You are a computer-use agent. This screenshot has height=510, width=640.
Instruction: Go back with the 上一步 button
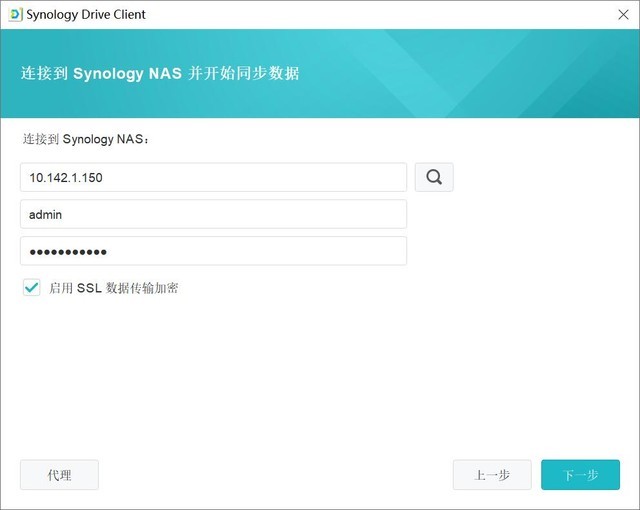tap(492, 475)
